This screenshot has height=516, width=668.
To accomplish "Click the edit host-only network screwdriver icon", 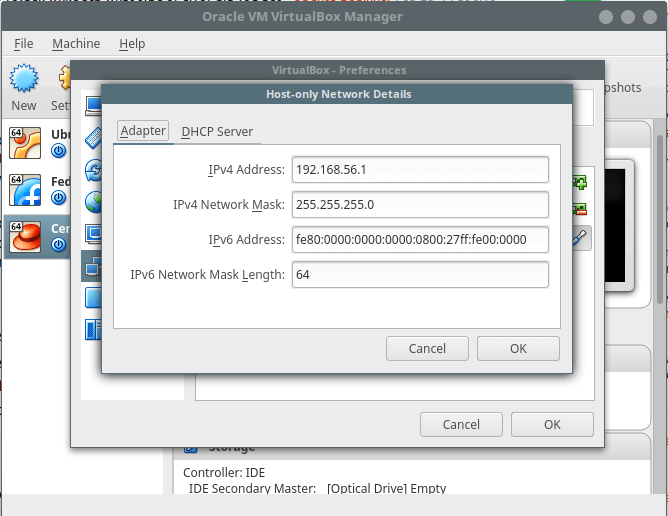I will (580, 237).
